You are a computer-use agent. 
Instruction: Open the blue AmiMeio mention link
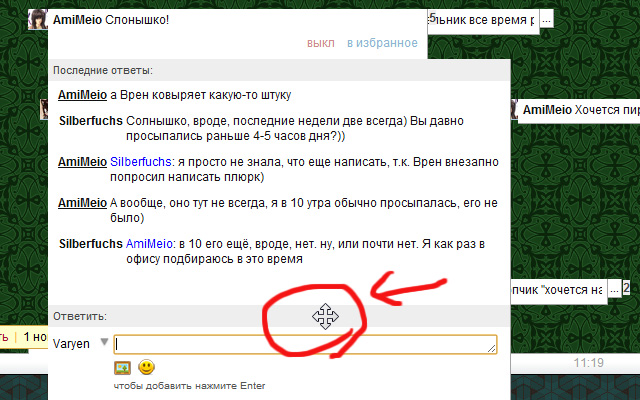(x=149, y=244)
